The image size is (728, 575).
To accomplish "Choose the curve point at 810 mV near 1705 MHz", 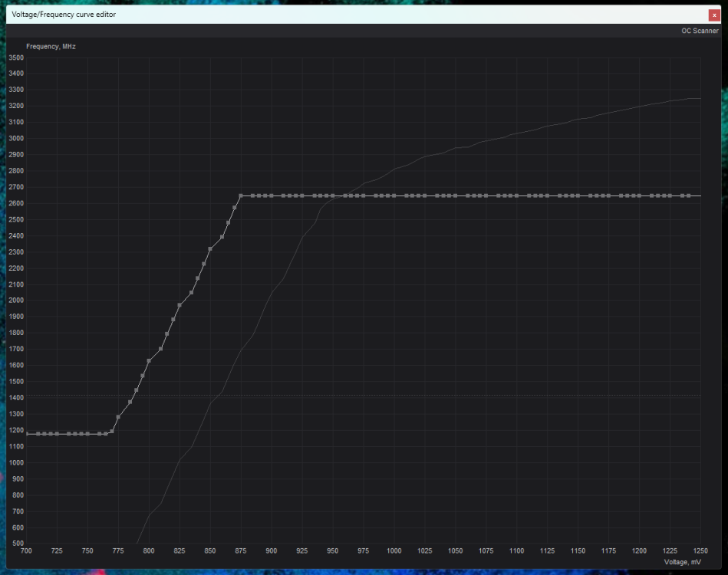I will pyautogui.click(x=160, y=349).
